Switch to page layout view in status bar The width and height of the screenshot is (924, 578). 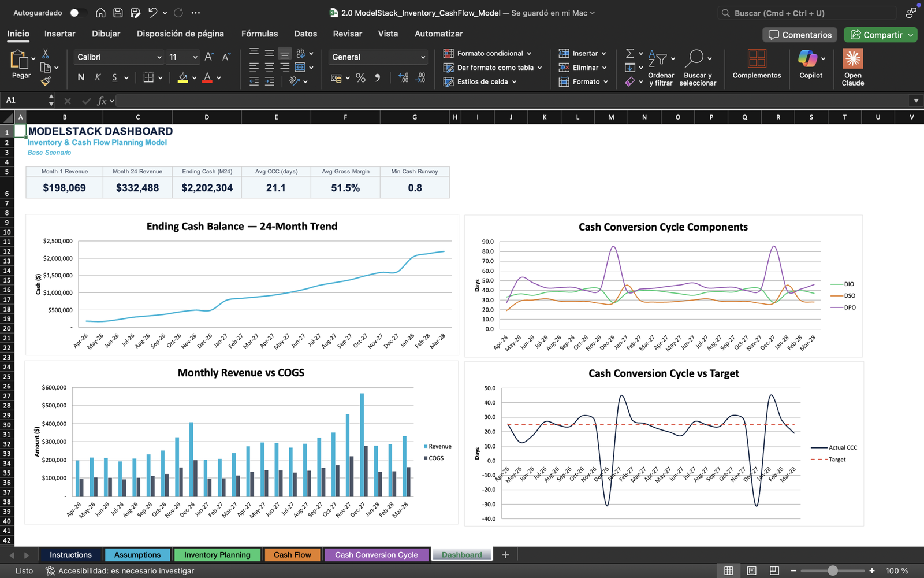pos(751,570)
